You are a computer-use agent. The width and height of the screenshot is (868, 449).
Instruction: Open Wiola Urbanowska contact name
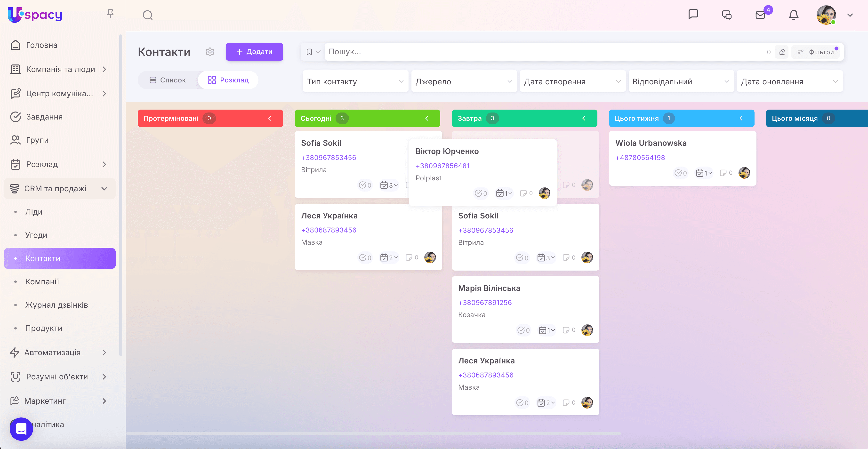(x=651, y=143)
